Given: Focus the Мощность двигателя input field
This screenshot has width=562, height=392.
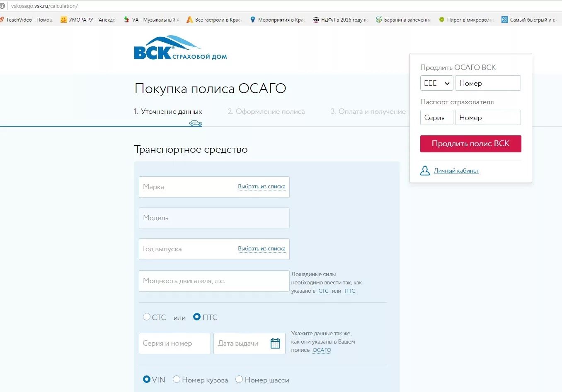Looking at the screenshot, I should 214,281.
